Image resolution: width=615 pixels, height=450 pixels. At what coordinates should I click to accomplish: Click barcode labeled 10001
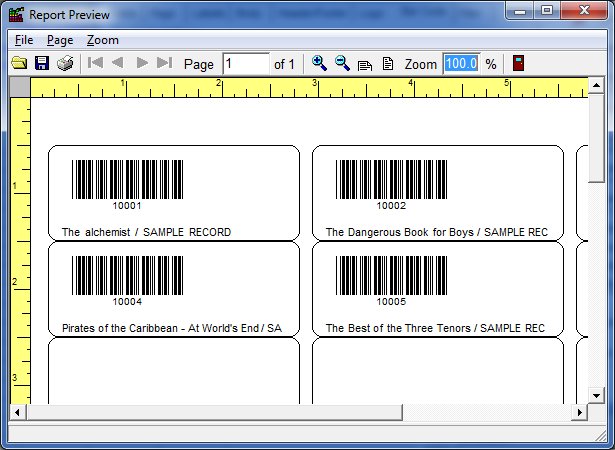click(x=127, y=179)
